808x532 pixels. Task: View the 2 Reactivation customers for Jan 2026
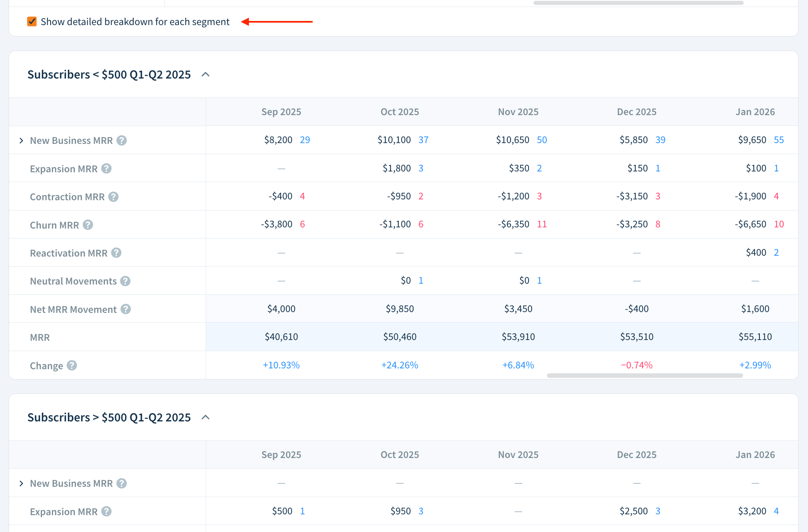(776, 252)
